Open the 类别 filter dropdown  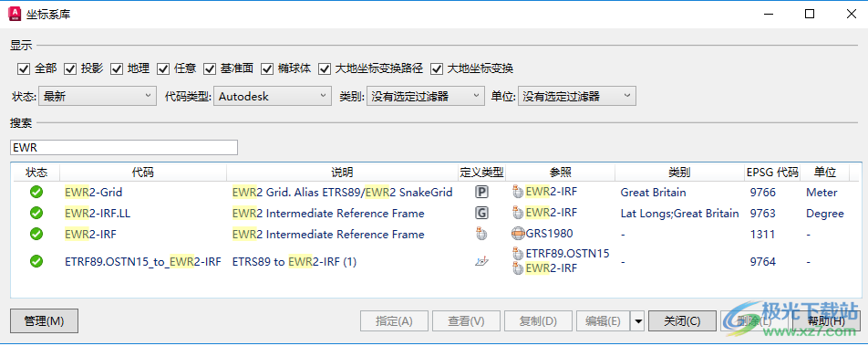[425, 96]
